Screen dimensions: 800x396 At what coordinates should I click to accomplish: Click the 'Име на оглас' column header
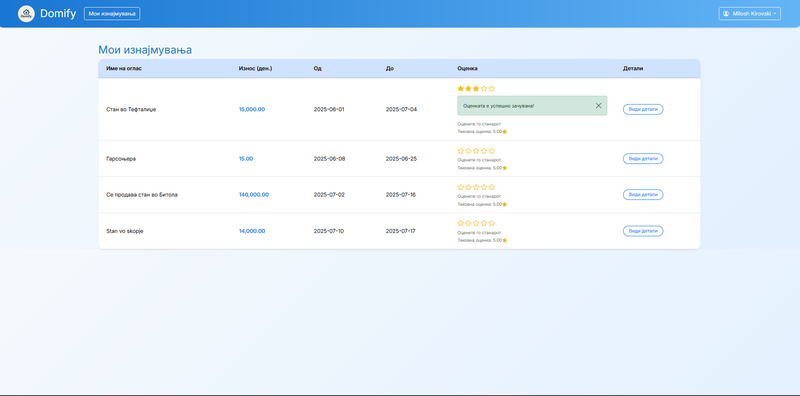[x=124, y=68]
